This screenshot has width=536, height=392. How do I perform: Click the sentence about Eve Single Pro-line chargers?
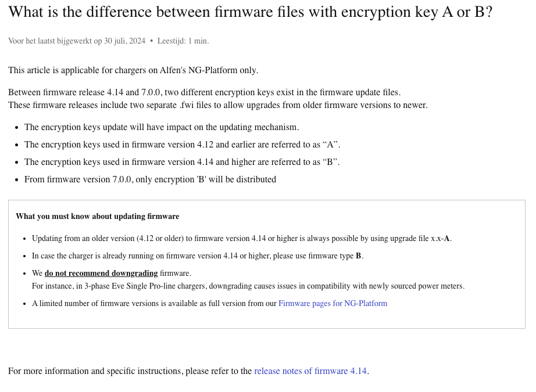coord(248,286)
